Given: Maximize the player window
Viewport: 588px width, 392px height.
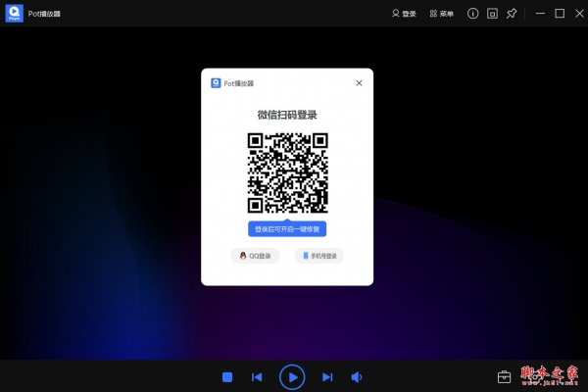Looking at the screenshot, I should point(560,14).
